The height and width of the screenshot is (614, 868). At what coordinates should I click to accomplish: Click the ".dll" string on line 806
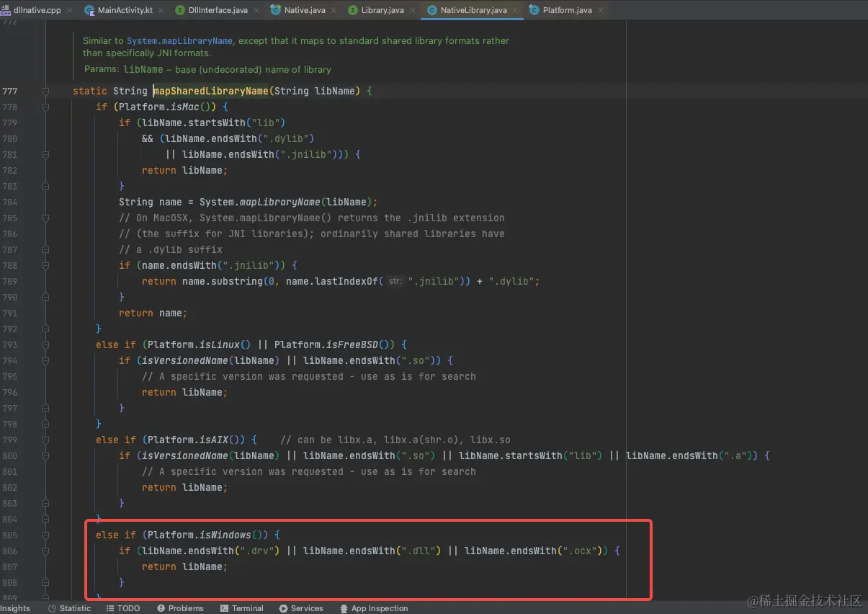[x=418, y=551]
